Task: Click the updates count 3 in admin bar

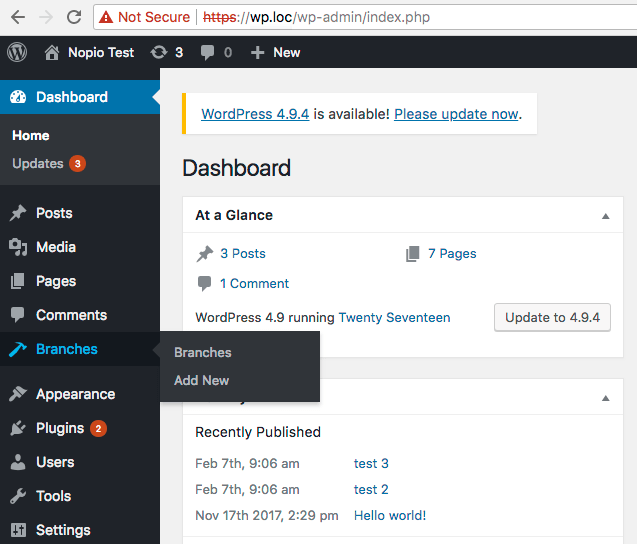Action: (x=179, y=52)
